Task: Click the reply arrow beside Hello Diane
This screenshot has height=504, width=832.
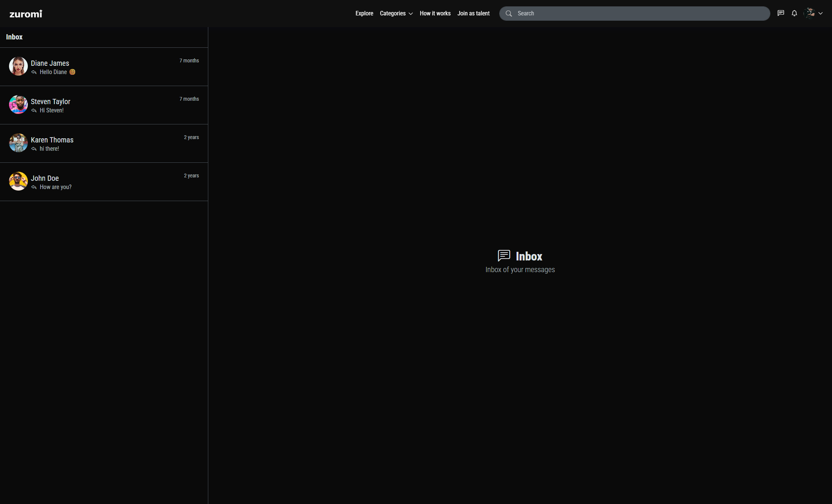Action: [34, 72]
